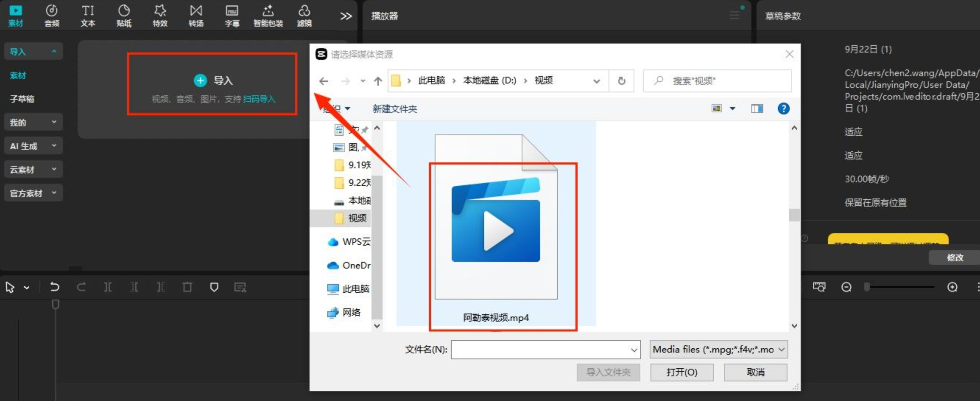Click the 扫码导入 link

click(x=259, y=99)
